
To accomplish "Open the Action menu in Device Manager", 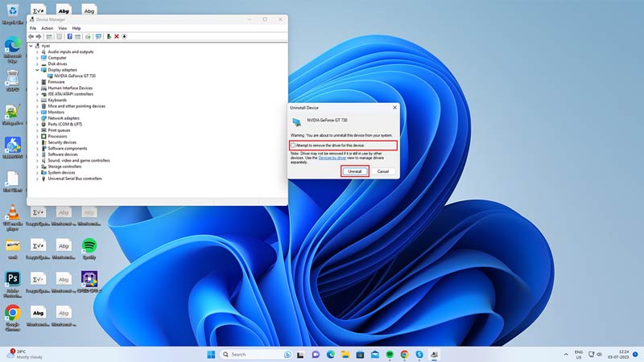I will click(x=47, y=28).
